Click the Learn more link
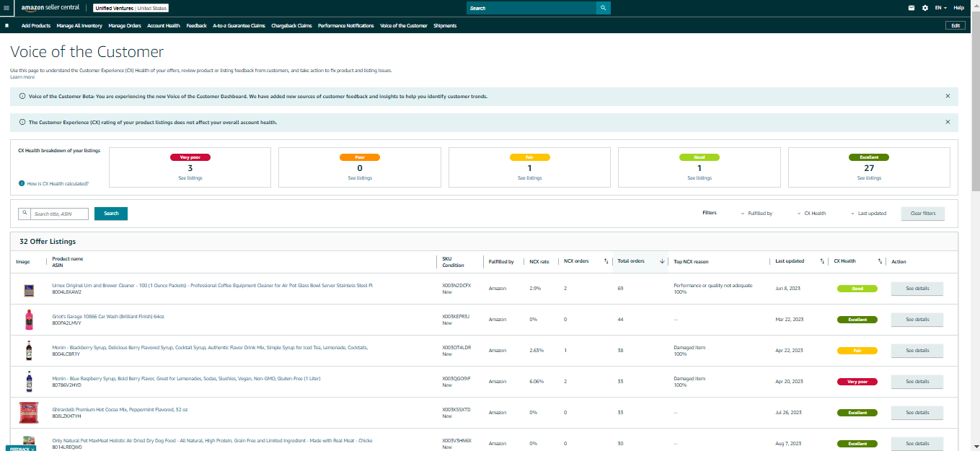 click(x=22, y=76)
